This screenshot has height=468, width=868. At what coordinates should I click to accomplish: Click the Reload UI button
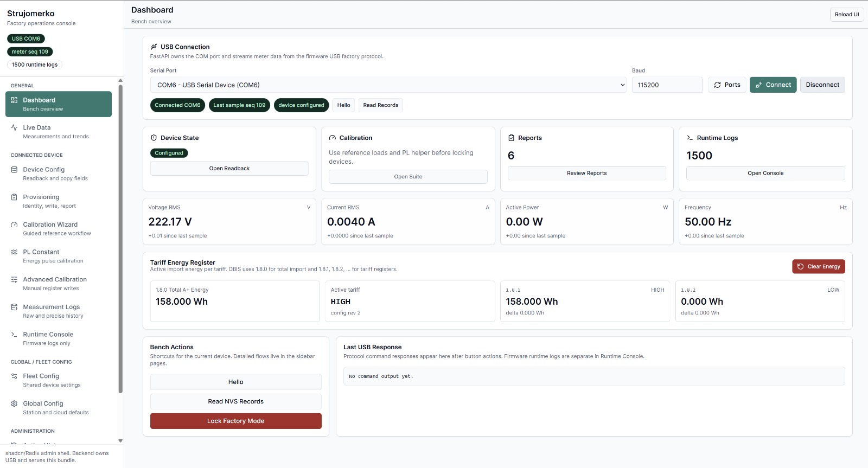(846, 15)
